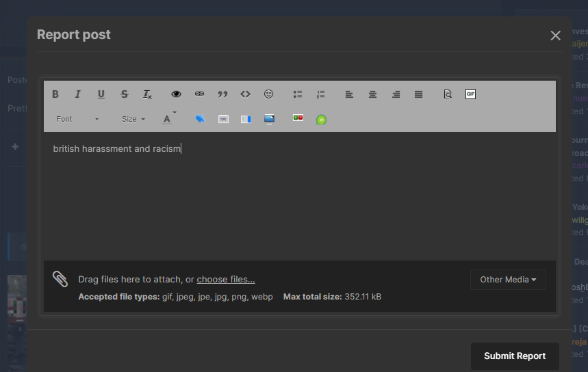Viewport: 588px width, 372px height.
Task: Center align the text
Action: tap(372, 94)
